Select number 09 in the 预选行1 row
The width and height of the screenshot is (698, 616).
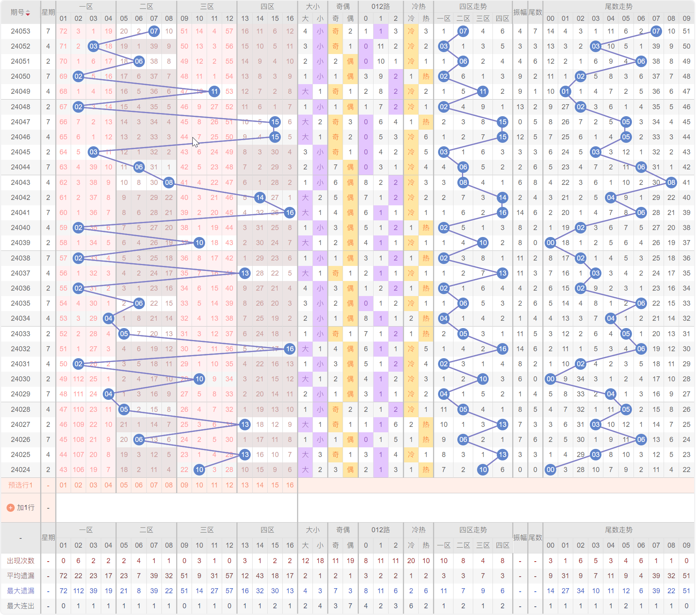click(x=184, y=485)
